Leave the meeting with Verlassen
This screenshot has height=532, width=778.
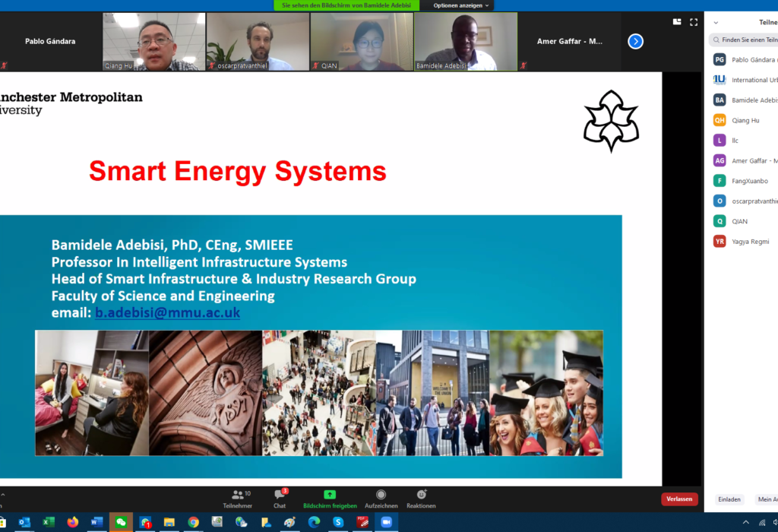(678, 499)
